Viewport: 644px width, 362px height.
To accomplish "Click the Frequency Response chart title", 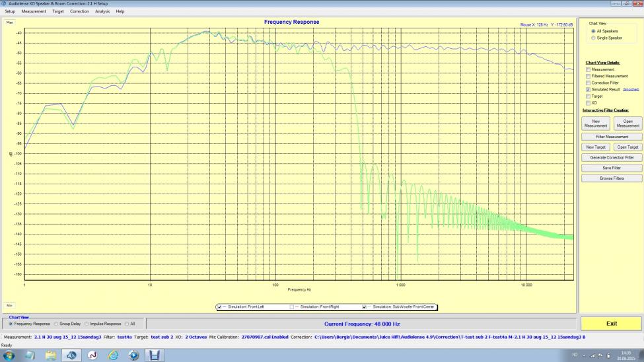I will click(x=291, y=22).
